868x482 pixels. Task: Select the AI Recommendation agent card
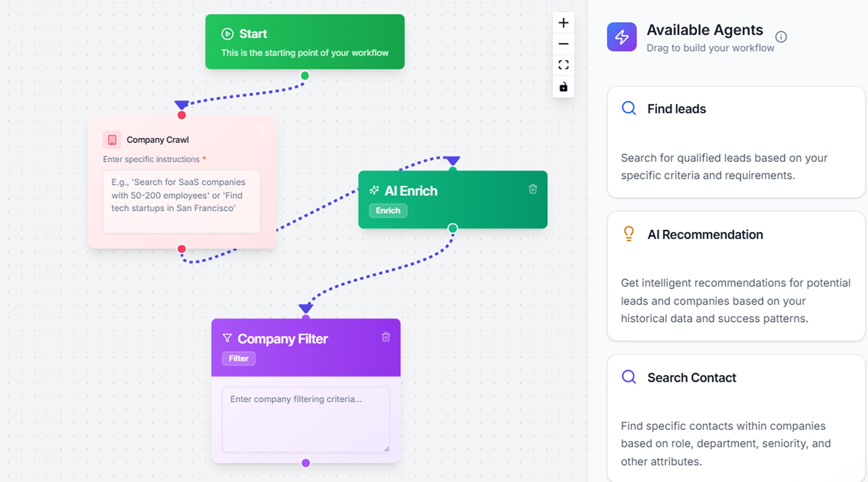(736, 276)
